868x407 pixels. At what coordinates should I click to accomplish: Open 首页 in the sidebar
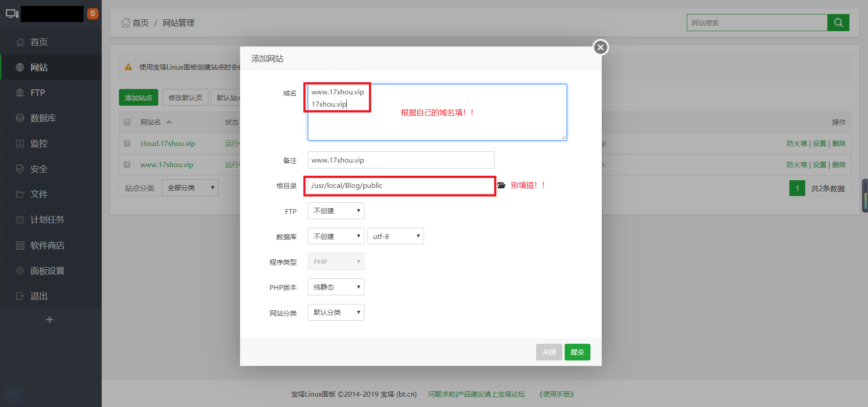point(51,42)
